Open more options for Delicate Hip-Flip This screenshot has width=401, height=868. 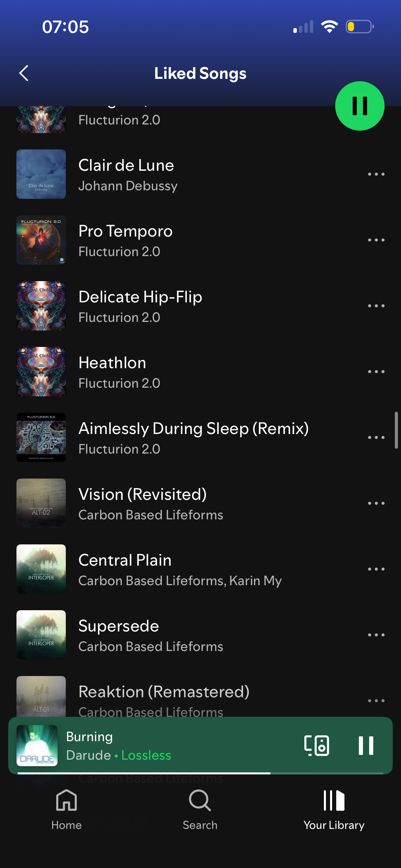coord(376,306)
